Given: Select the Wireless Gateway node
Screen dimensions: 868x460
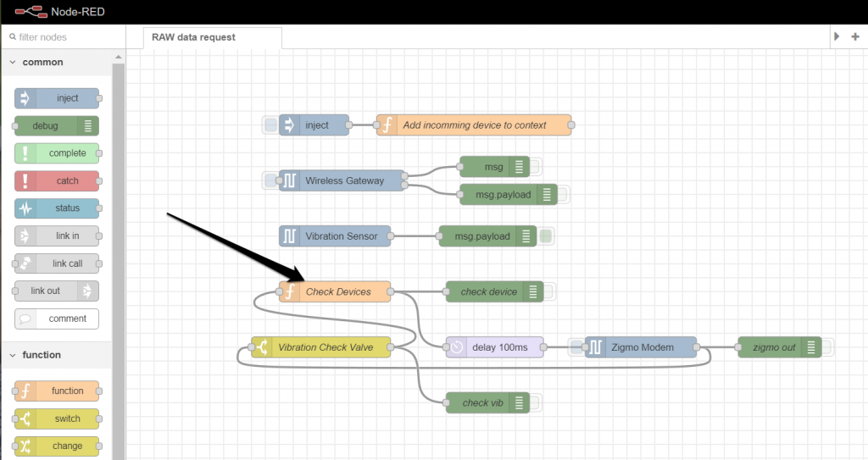Looking at the screenshot, I should [x=342, y=180].
